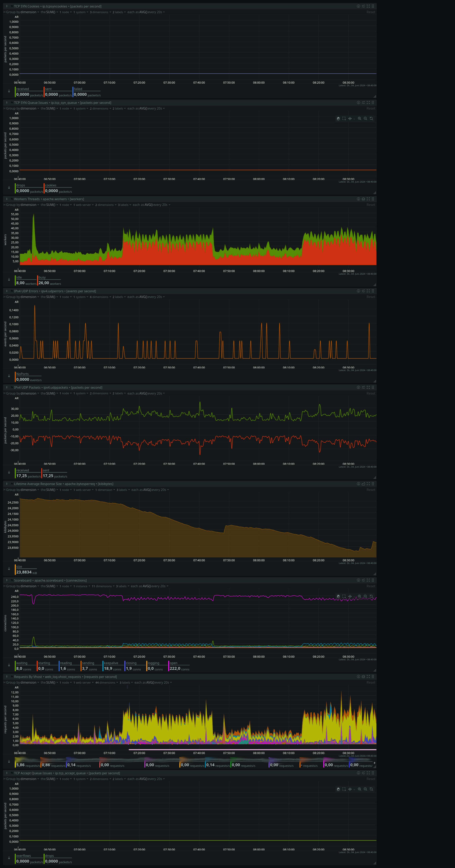The image size is (455, 868).
Task: Fullscreen the Workers Threads chart
Action: (368, 199)
